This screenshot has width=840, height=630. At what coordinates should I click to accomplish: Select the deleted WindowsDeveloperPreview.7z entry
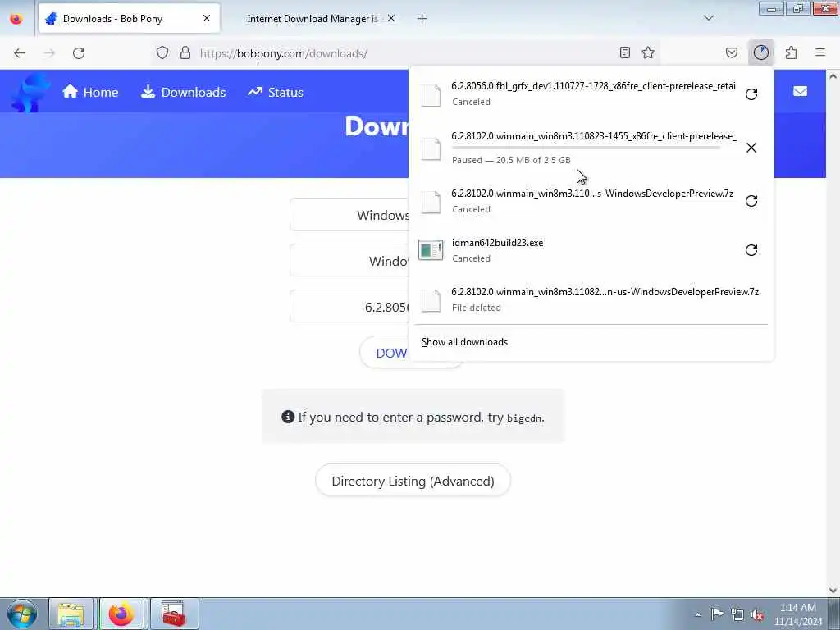coord(591,299)
